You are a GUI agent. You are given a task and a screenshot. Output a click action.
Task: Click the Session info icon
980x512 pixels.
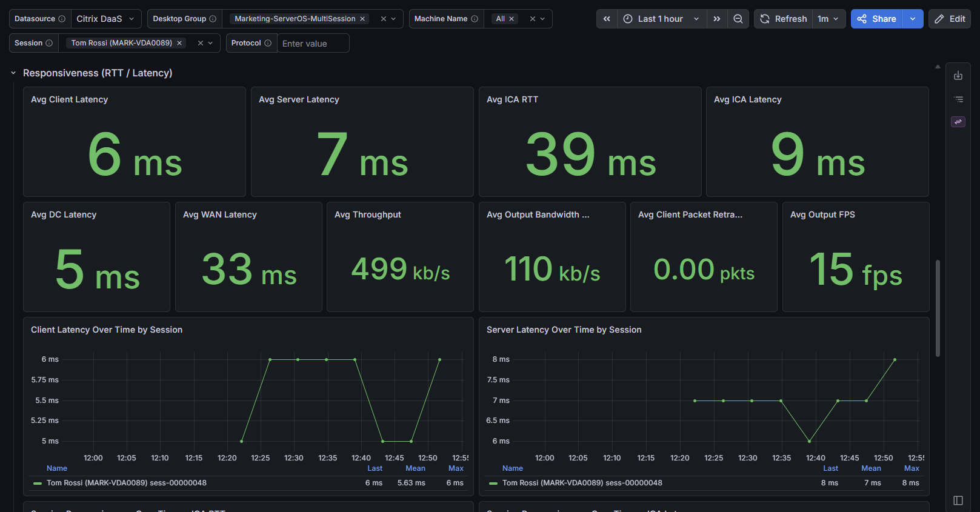tap(49, 43)
